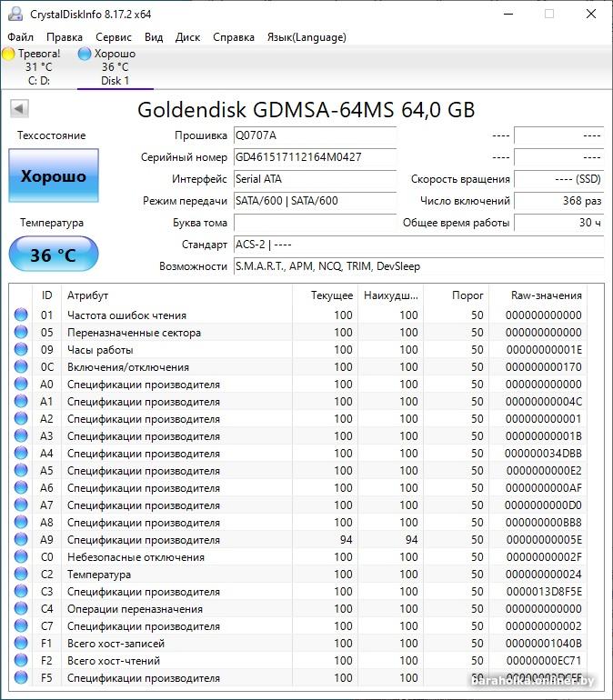Click the serial number field

(315, 157)
